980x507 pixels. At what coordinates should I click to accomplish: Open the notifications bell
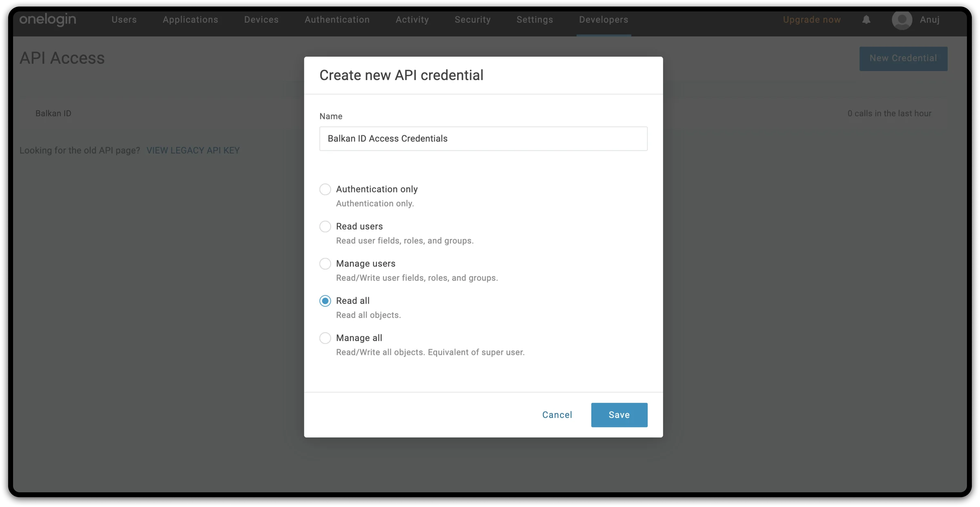tap(866, 20)
